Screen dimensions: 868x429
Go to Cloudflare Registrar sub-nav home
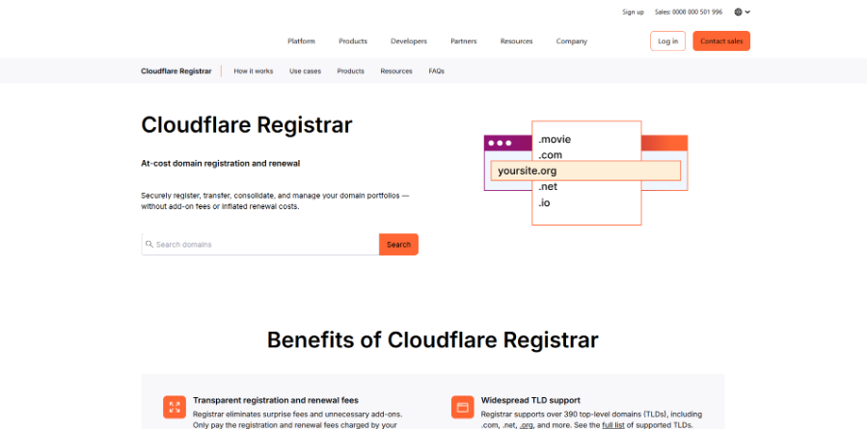point(176,70)
